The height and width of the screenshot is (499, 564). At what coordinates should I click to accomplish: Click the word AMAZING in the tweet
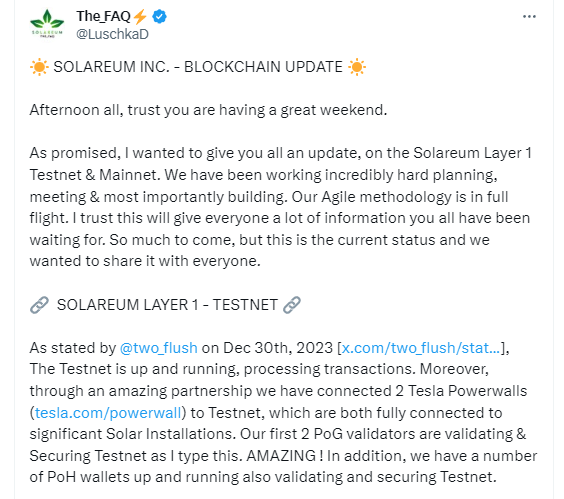coord(281,456)
